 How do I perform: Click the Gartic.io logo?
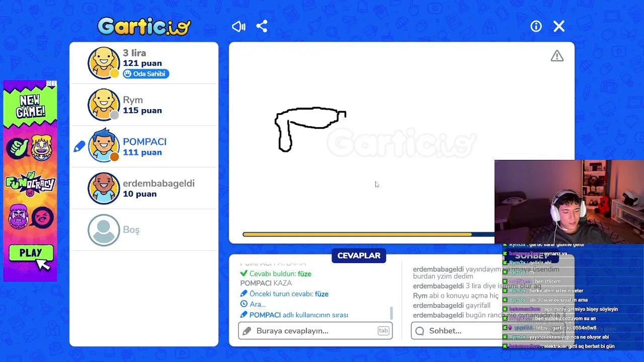pyautogui.click(x=144, y=26)
